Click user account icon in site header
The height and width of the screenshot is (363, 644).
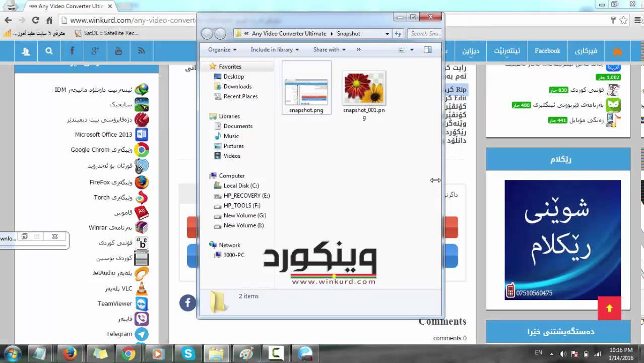[x=26, y=51]
